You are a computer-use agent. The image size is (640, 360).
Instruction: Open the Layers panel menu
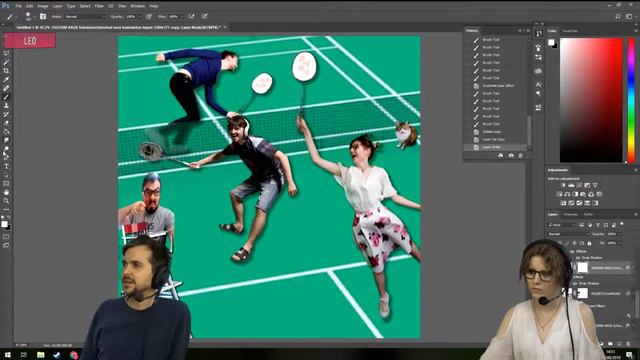coord(636,214)
